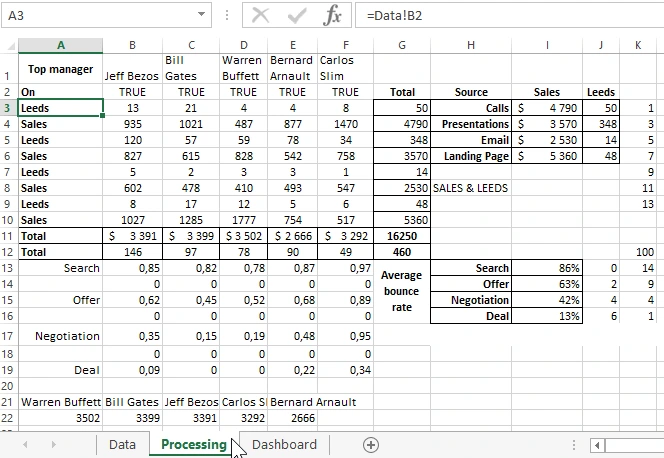This screenshot has height=458, width=664.
Task: Select the total cell showing 16250
Action: 402,236
